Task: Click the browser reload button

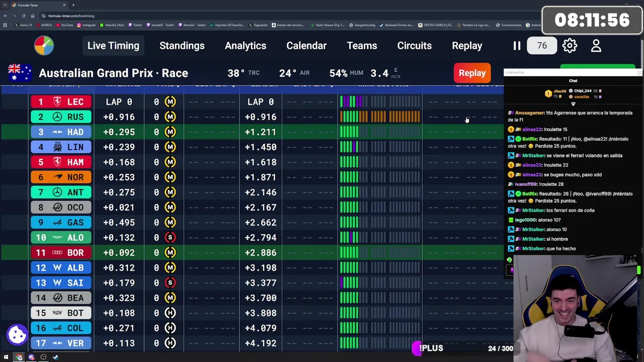Action: 23,16
